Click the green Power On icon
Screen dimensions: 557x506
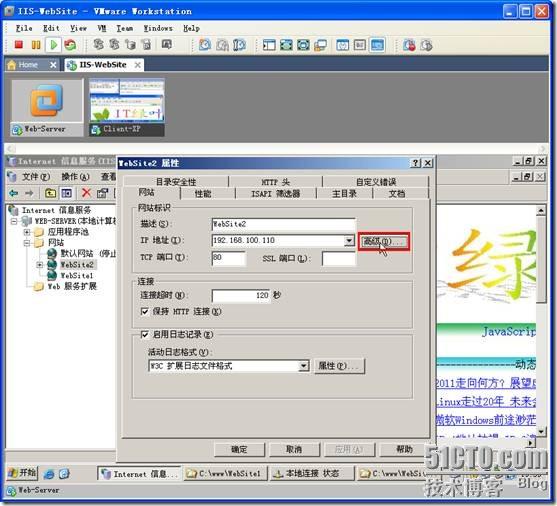click(x=54, y=45)
